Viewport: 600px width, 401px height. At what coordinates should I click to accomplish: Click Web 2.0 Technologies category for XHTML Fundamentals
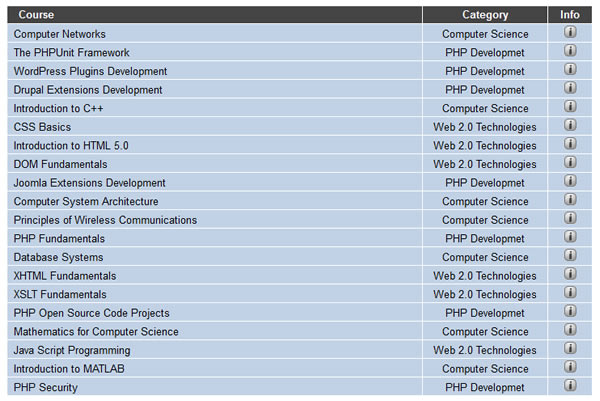(485, 276)
